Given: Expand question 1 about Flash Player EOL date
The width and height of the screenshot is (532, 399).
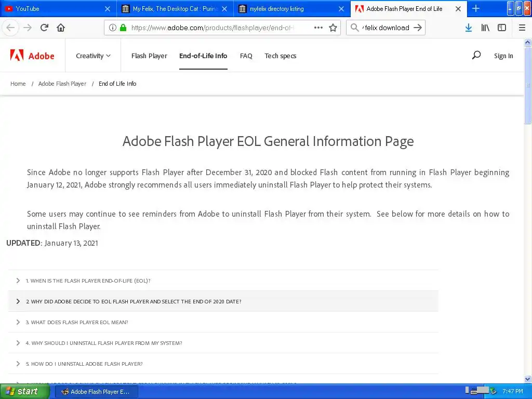Looking at the screenshot, I should point(88,281).
